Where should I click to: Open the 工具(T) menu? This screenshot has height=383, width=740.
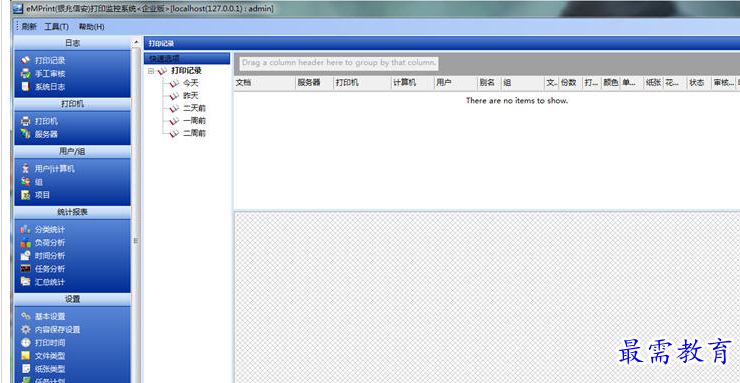(57, 27)
